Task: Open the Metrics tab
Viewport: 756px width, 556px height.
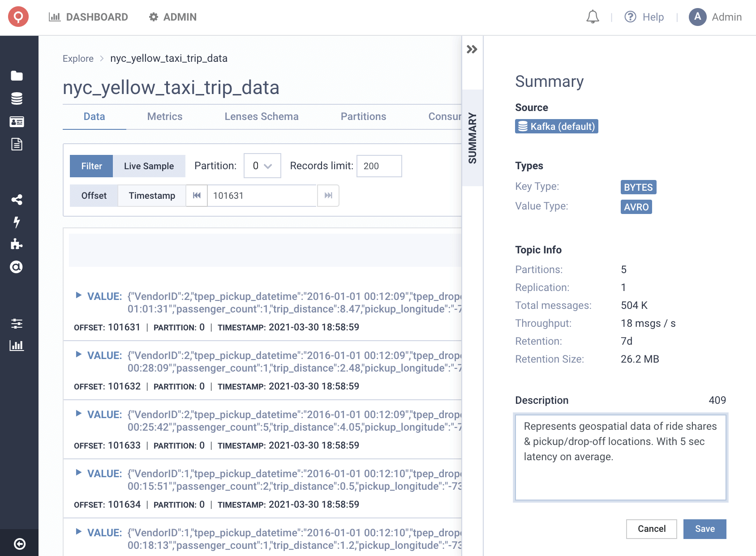Action: point(164,116)
